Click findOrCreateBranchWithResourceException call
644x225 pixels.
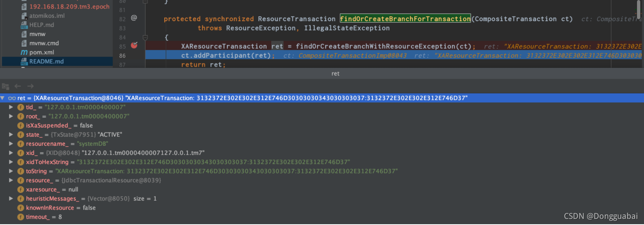pyautogui.click(x=376, y=46)
